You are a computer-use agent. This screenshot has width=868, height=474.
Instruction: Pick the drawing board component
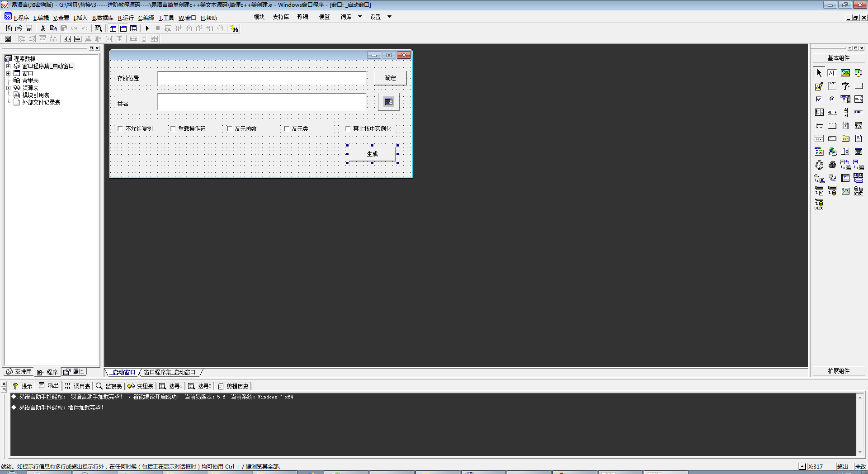819,86
